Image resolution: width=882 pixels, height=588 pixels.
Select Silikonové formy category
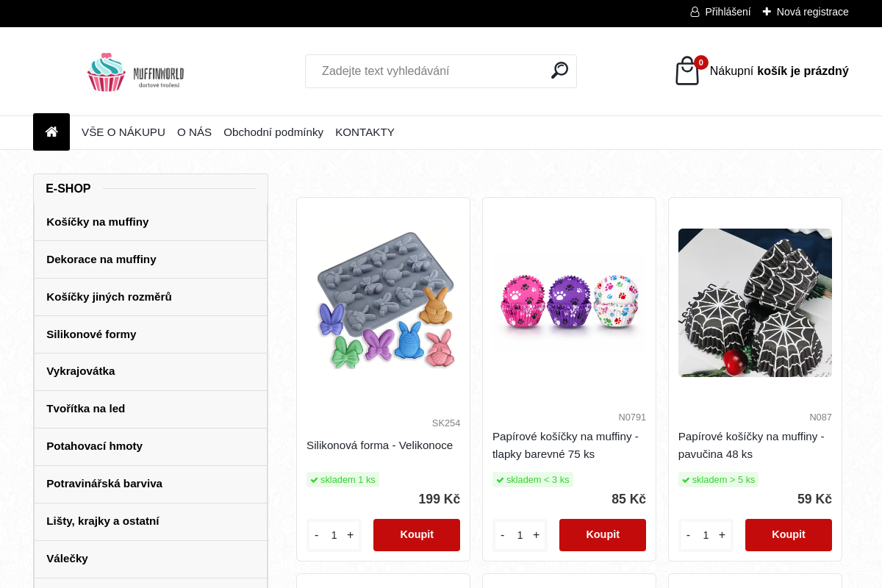pos(151,334)
